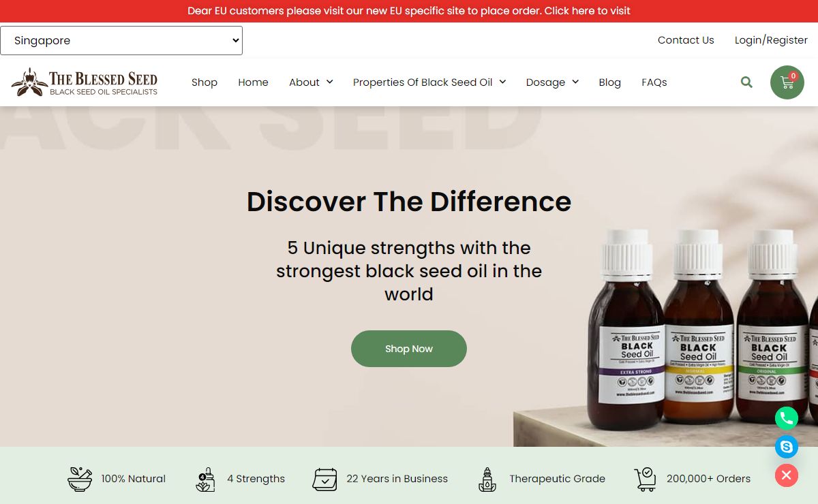Click The Blessed Seed logo
The height and width of the screenshot is (504, 818).
coord(85,82)
